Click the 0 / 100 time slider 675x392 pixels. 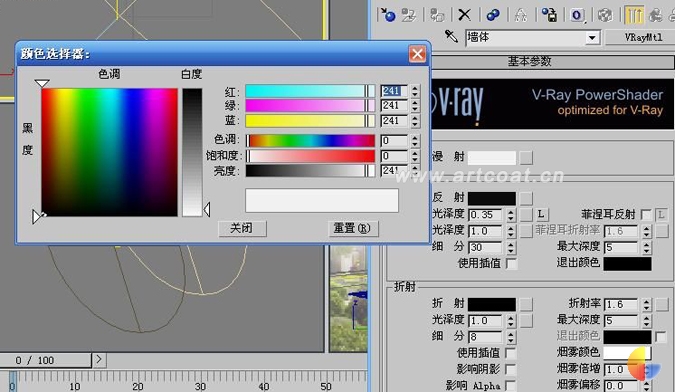point(45,361)
